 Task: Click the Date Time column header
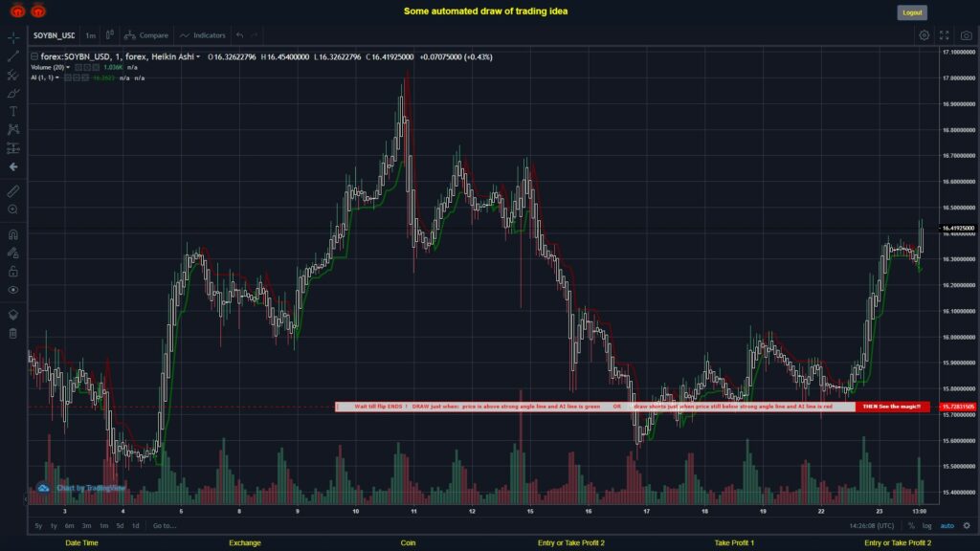pyautogui.click(x=82, y=543)
